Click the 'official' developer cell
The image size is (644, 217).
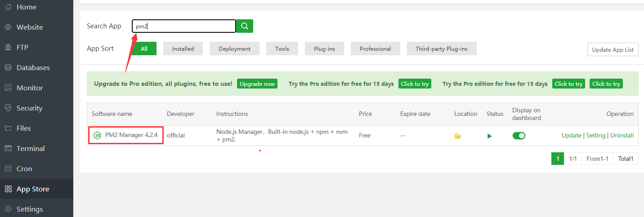[x=176, y=135]
